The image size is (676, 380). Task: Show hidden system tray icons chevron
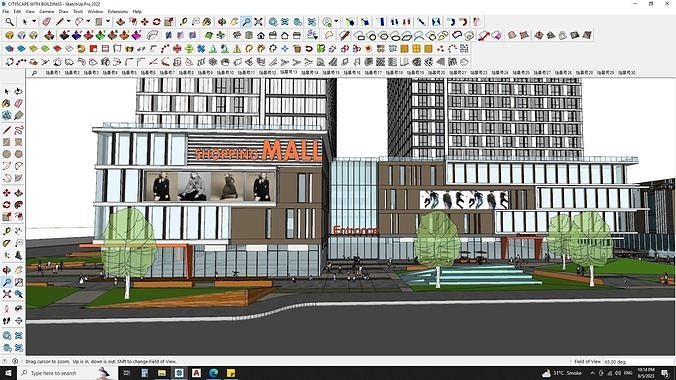[x=592, y=373]
